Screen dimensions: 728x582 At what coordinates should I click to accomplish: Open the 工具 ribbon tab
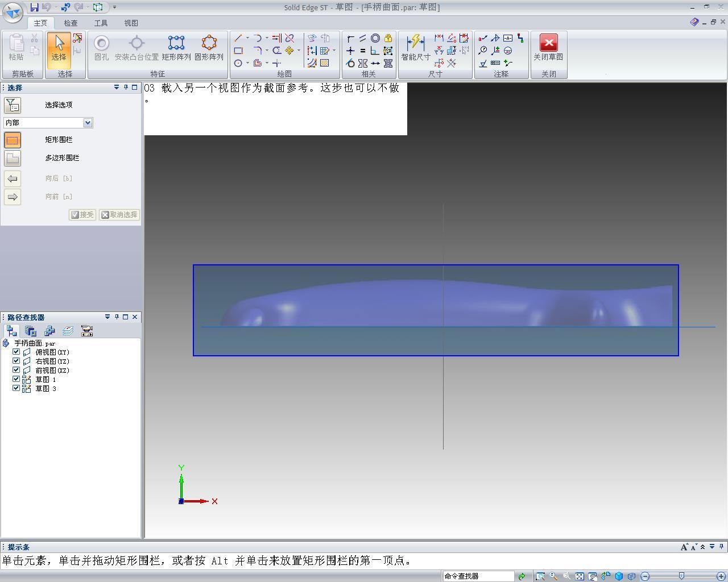tap(101, 23)
